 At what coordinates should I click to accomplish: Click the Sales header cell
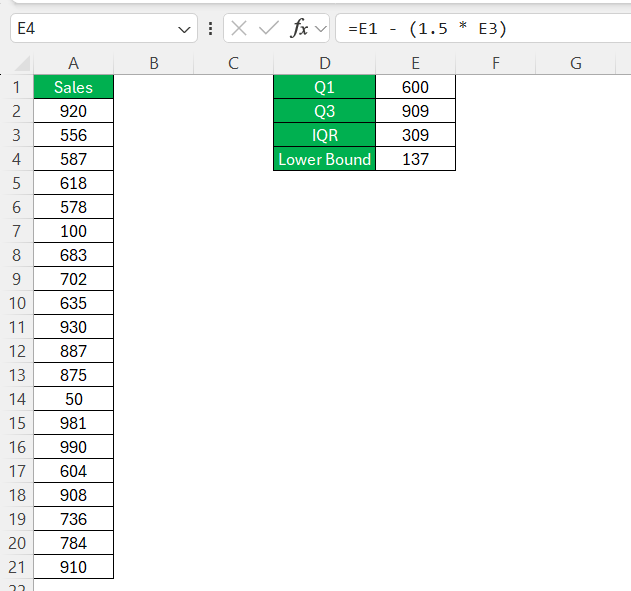pyautogui.click(x=74, y=87)
